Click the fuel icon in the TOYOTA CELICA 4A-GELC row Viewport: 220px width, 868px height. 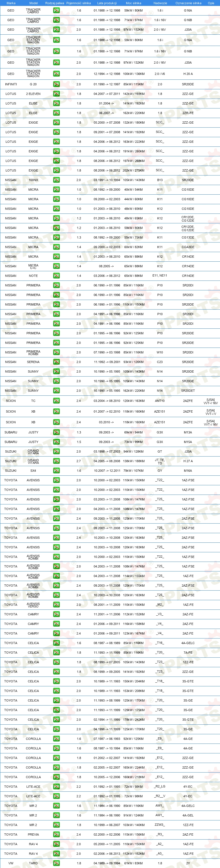(x=56, y=643)
